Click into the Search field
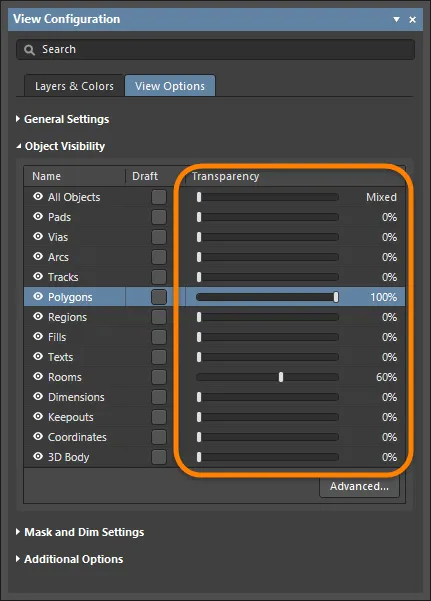 pyautogui.click(x=216, y=49)
